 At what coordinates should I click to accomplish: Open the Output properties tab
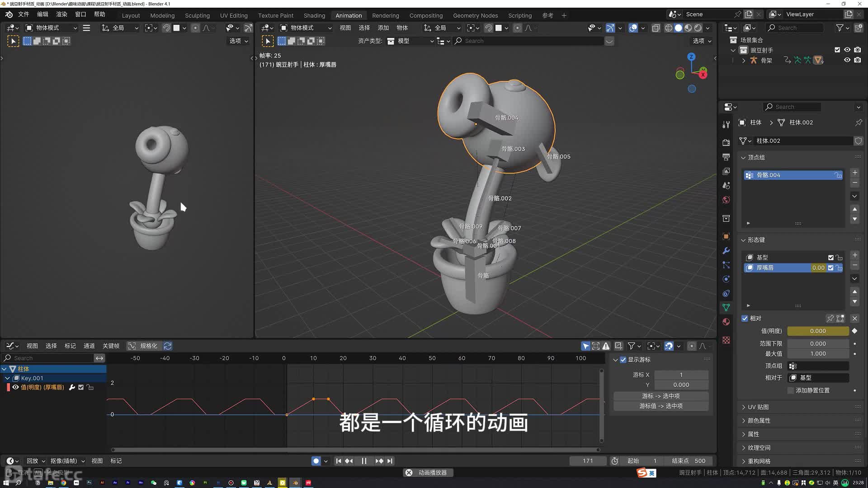(726, 157)
